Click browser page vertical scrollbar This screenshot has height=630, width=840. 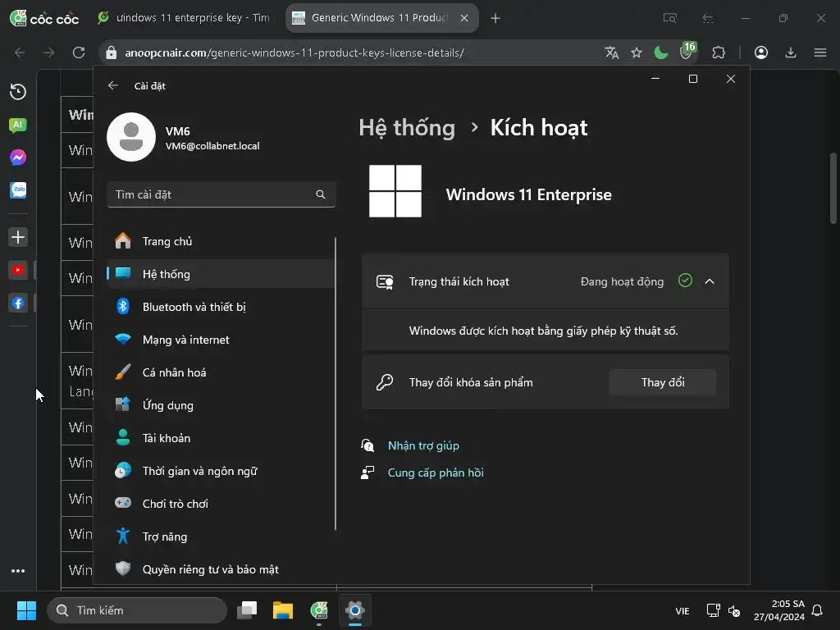833,189
